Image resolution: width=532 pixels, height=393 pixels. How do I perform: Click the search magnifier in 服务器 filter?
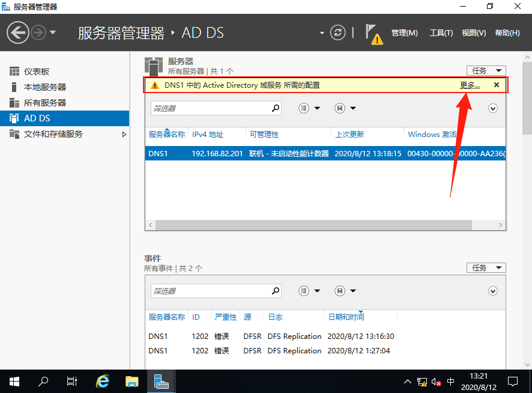[x=276, y=108]
